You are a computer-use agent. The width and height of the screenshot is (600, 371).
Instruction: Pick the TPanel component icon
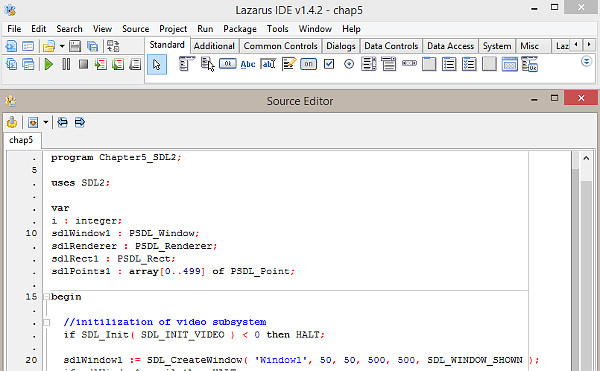pos(489,64)
